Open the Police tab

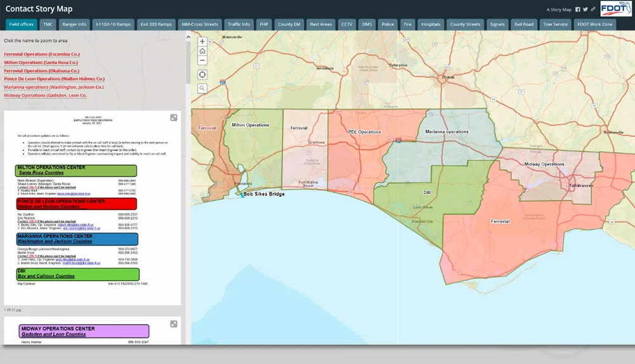point(387,24)
